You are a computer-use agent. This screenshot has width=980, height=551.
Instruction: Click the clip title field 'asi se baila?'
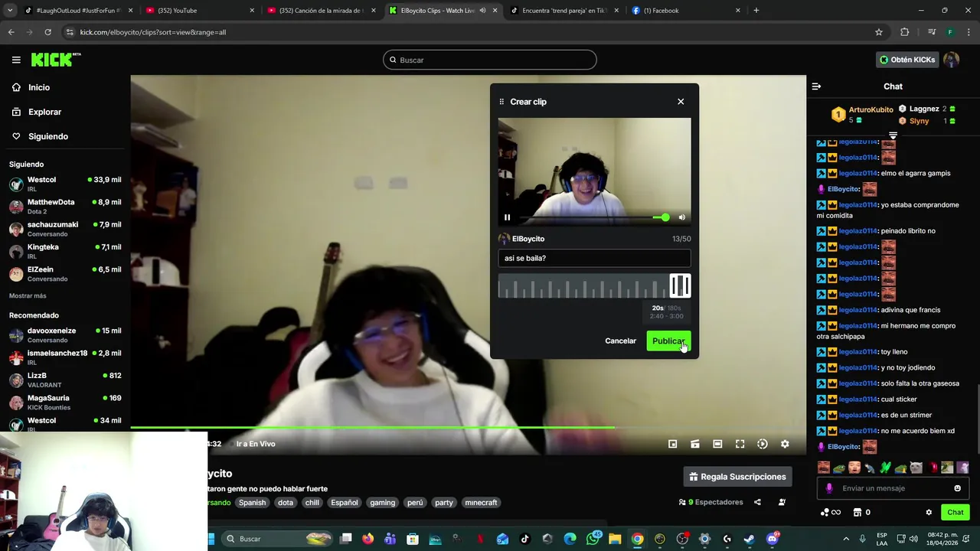[594, 259]
